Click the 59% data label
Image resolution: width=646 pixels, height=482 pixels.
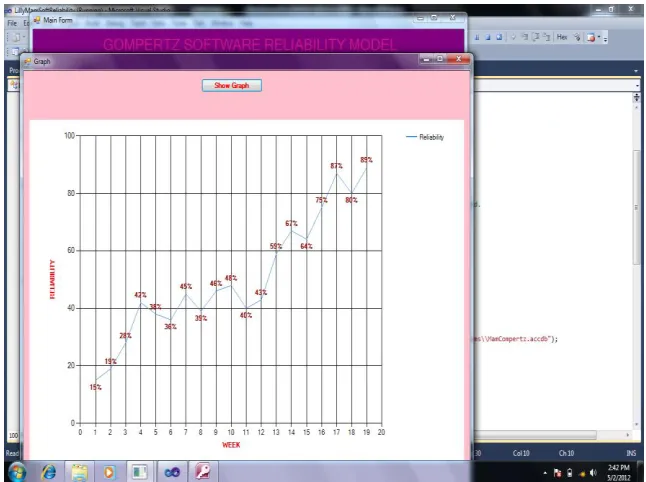click(x=276, y=246)
